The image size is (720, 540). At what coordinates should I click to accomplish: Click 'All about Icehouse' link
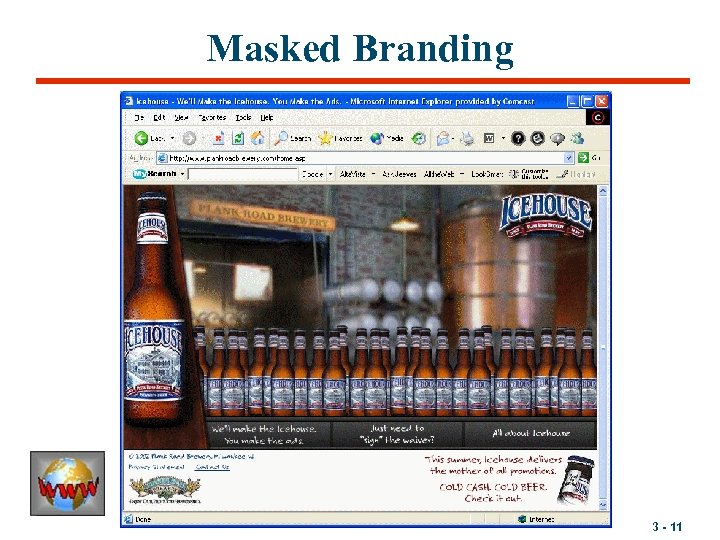click(530, 433)
